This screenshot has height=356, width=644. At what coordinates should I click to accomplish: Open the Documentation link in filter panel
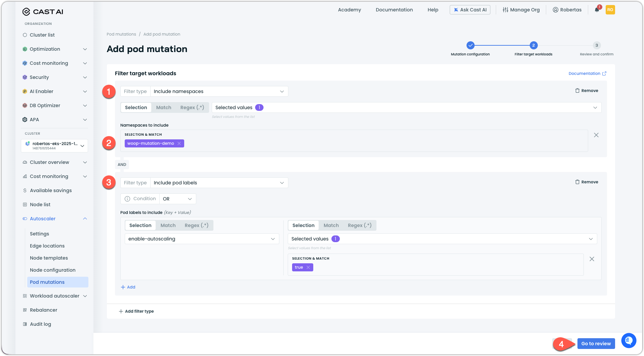click(x=587, y=74)
